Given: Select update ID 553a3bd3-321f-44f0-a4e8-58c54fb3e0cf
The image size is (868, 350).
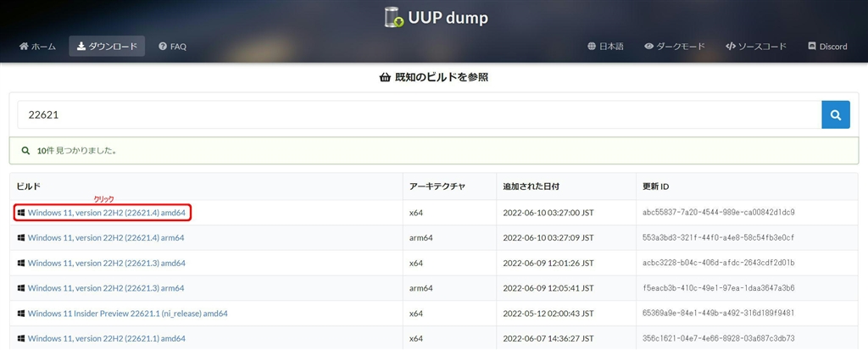Looking at the screenshot, I should click(x=719, y=238).
